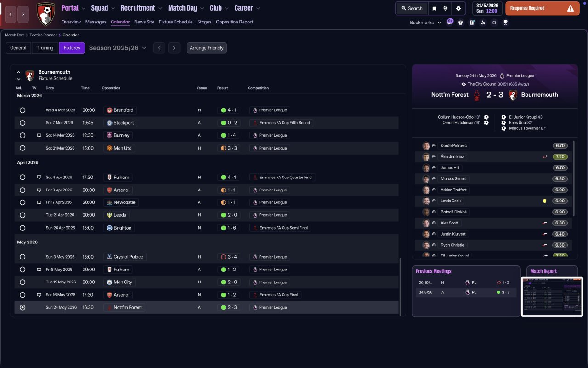Click the Bournemouth crest in Fixture Schedule header
Viewport: 588px width, 368px height.
click(x=30, y=75)
